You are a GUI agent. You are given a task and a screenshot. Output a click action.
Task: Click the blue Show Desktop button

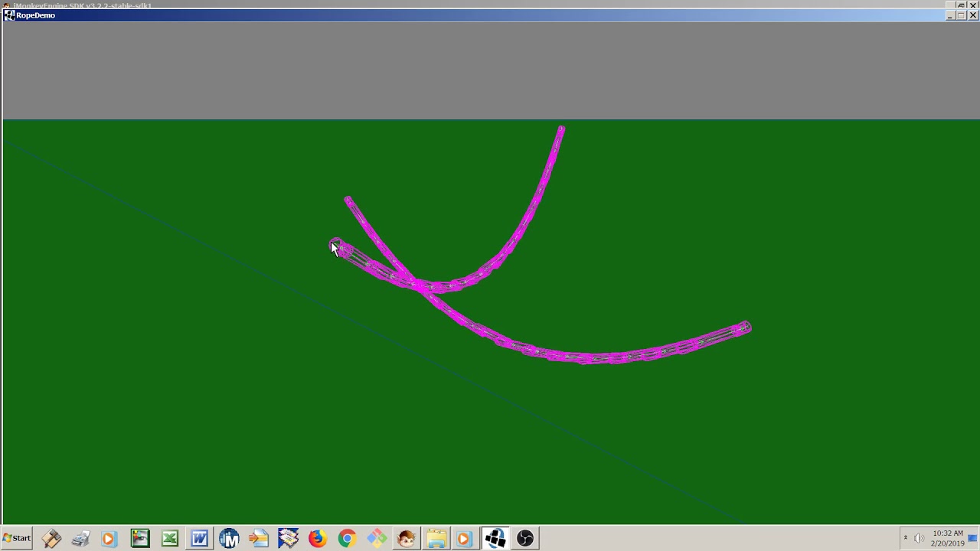pos(973,539)
